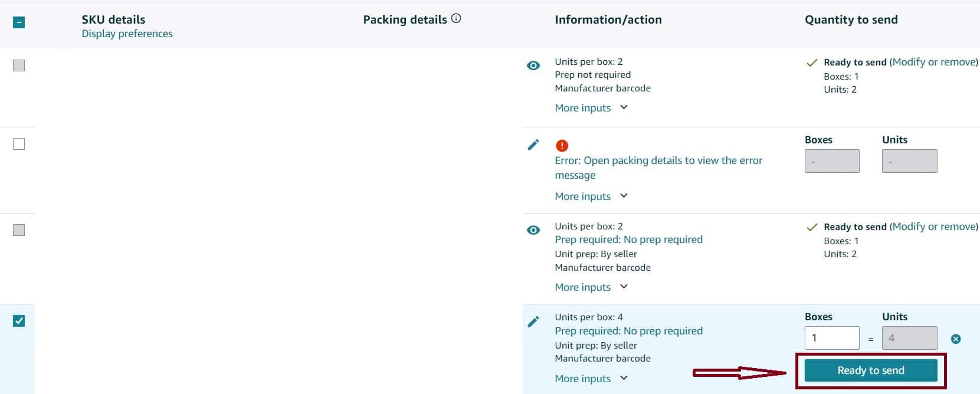The height and width of the screenshot is (394, 980).
Task: Expand More inputs in the third row
Action: coord(591,287)
